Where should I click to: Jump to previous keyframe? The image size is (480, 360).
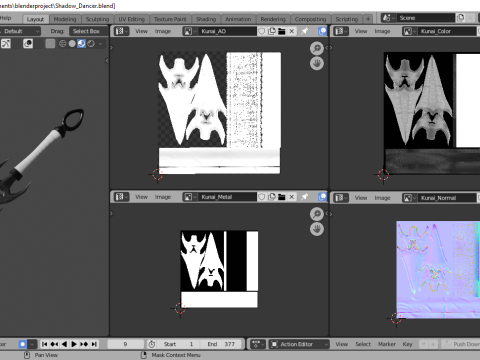54,344
